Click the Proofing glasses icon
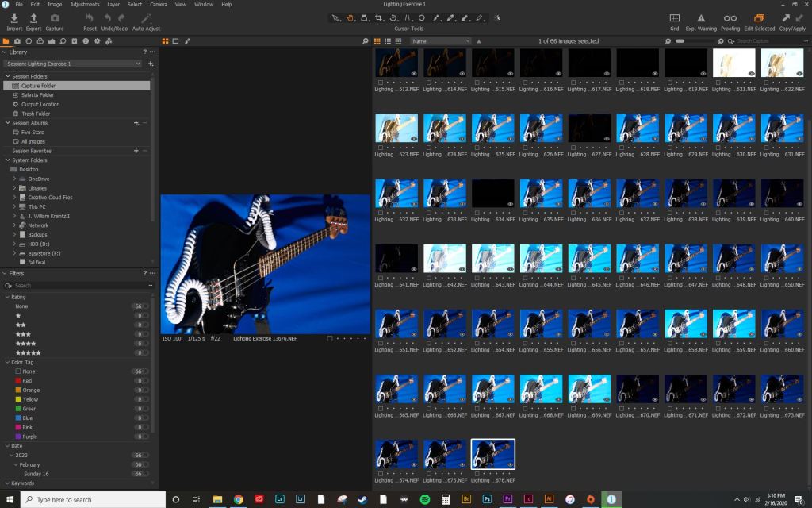This screenshot has width=812, height=508. [730, 18]
